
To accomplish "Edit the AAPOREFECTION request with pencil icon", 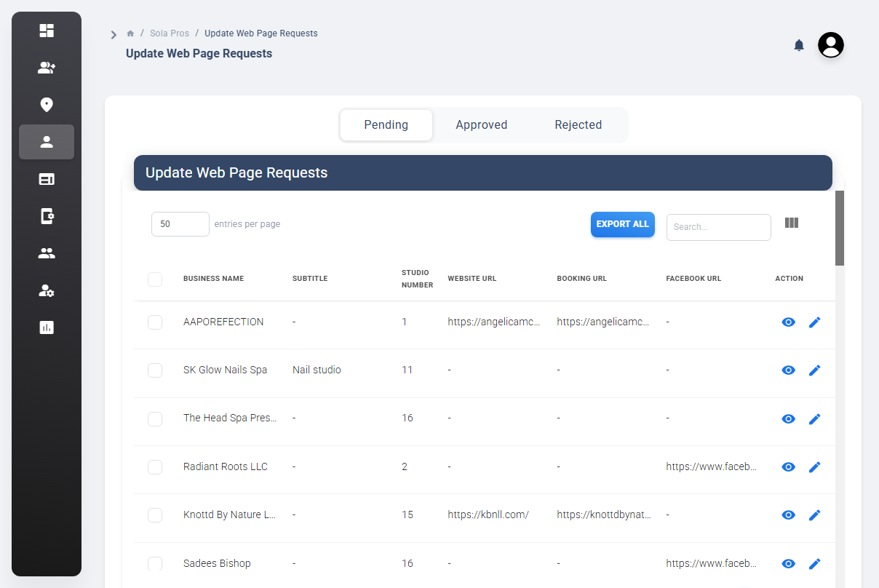I will [x=814, y=322].
